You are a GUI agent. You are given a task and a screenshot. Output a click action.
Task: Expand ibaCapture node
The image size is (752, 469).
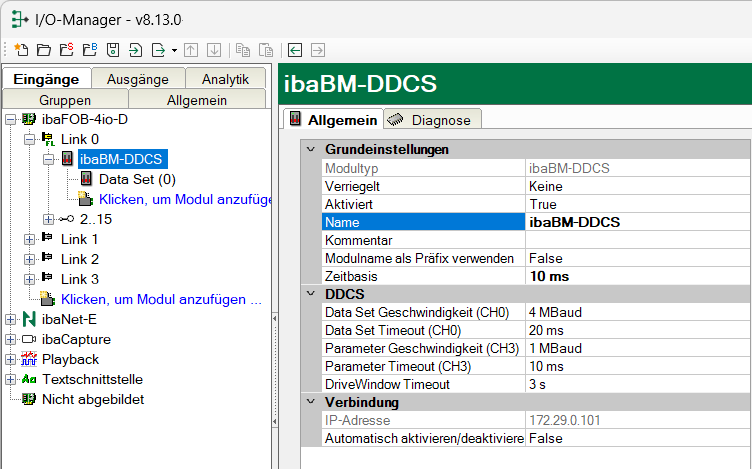[x=11, y=340]
